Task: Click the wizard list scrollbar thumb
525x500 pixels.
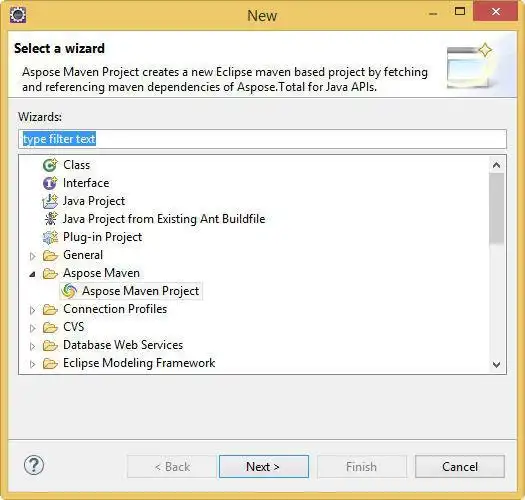Action: tap(497, 208)
